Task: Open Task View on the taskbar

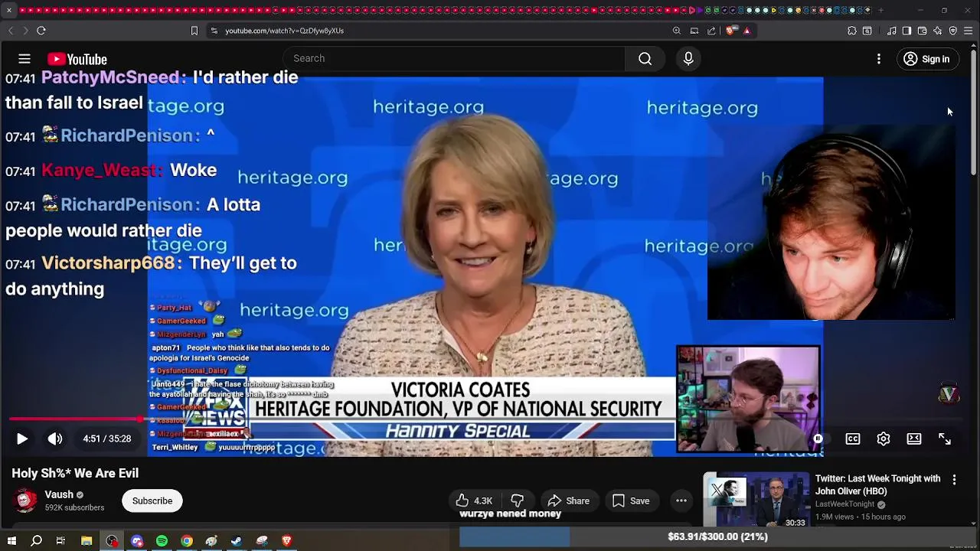Action: tap(60, 541)
